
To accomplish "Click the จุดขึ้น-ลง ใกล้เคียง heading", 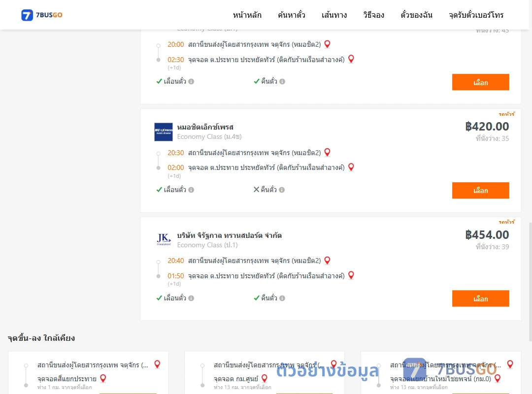I will tap(41, 338).
